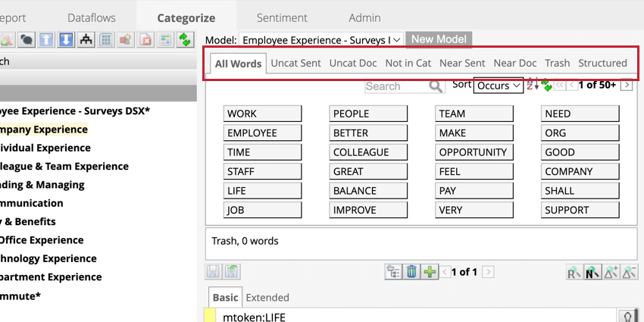The width and height of the screenshot is (644, 322).
Task: Click the magnifier search icon in word search
Action: pyautogui.click(x=436, y=86)
